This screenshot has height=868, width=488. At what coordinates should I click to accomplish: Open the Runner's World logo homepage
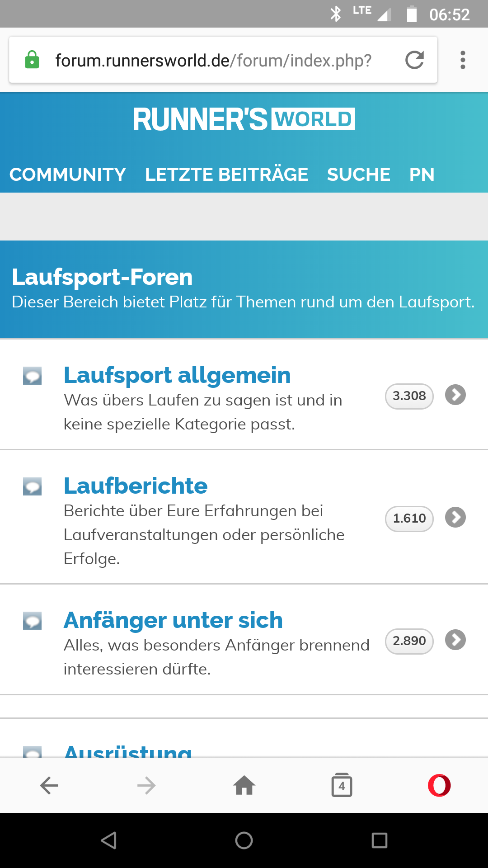pyautogui.click(x=244, y=120)
